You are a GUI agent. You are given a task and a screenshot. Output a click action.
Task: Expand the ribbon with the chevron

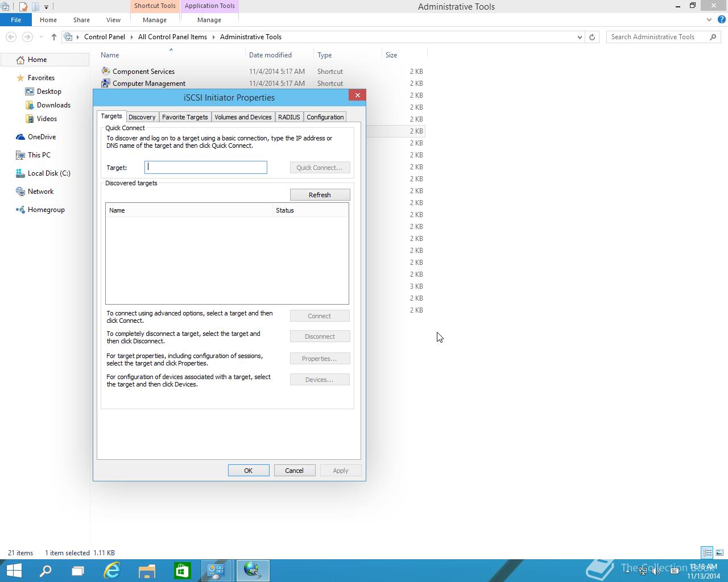[x=709, y=19]
